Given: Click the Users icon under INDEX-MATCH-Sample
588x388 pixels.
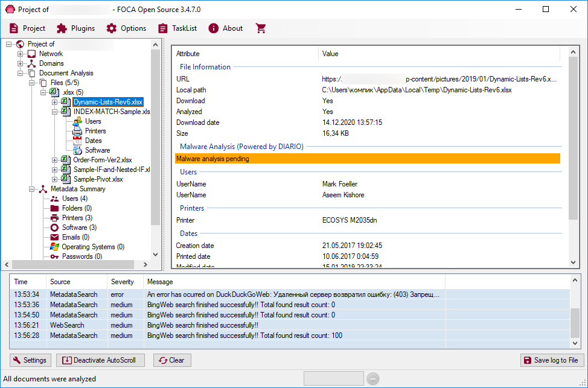Looking at the screenshot, I should (x=77, y=121).
